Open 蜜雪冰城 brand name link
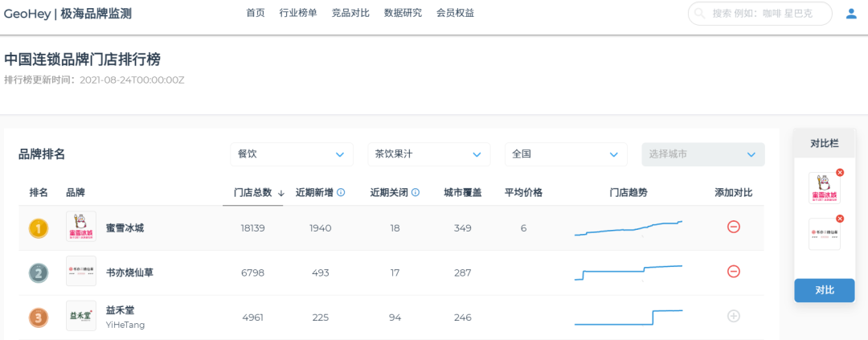Image resolution: width=868 pixels, height=340 pixels. point(125,227)
